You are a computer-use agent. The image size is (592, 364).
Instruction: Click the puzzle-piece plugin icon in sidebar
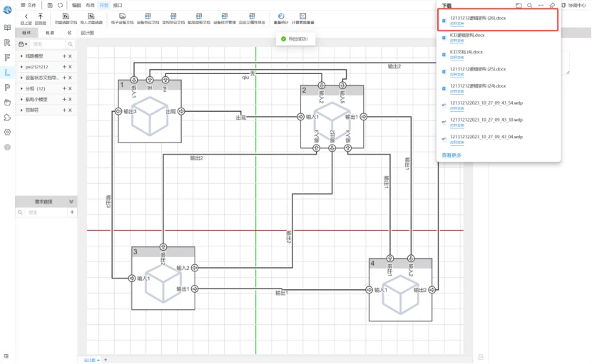coord(7,118)
